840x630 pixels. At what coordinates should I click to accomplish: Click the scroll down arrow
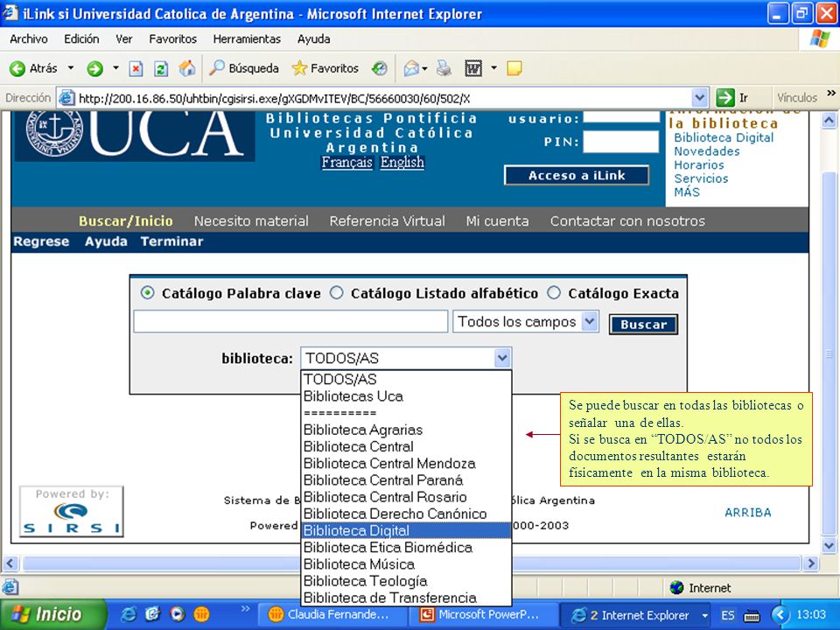829,546
